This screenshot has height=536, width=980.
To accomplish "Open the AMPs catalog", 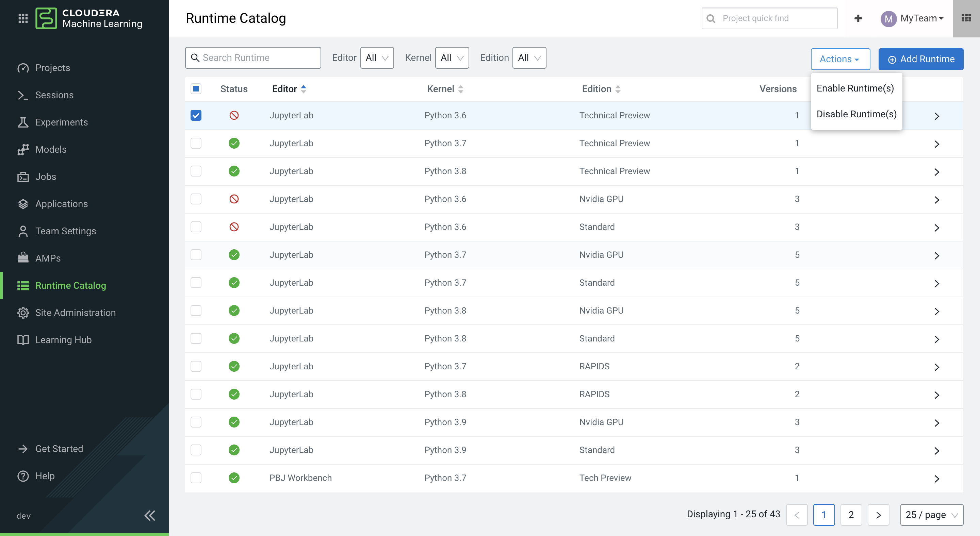I will coord(48,258).
